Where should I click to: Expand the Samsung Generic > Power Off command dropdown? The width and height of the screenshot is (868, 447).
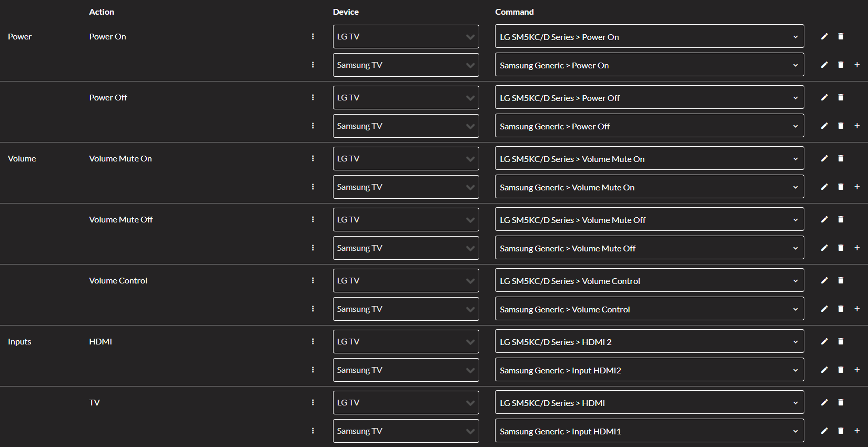click(x=649, y=126)
